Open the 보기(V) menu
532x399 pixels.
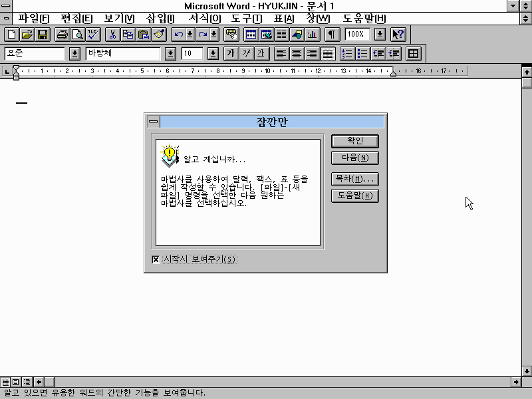point(119,19)
